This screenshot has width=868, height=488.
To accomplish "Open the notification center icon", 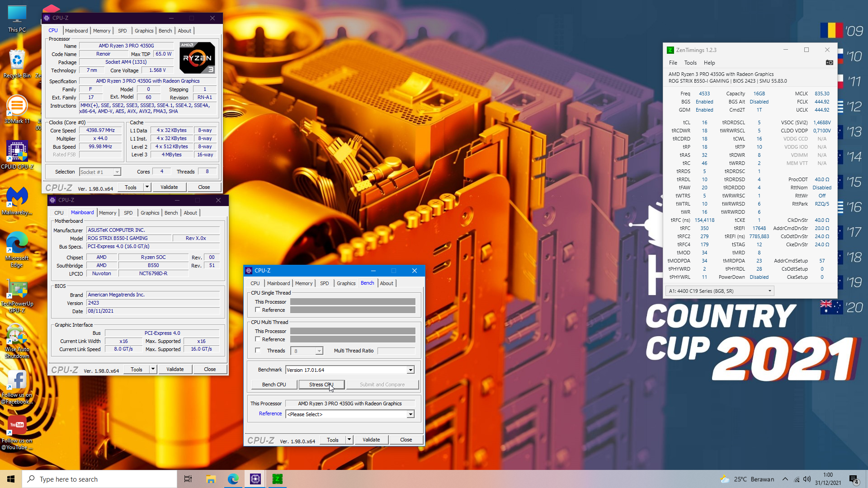I will tap(854, 479).
